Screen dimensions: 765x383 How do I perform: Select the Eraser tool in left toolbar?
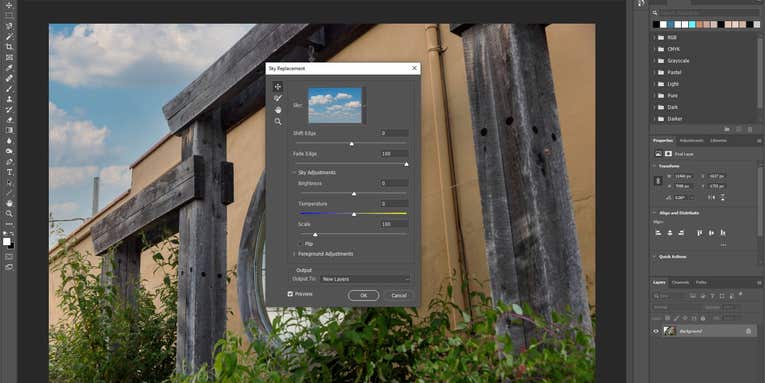(9, 120)
